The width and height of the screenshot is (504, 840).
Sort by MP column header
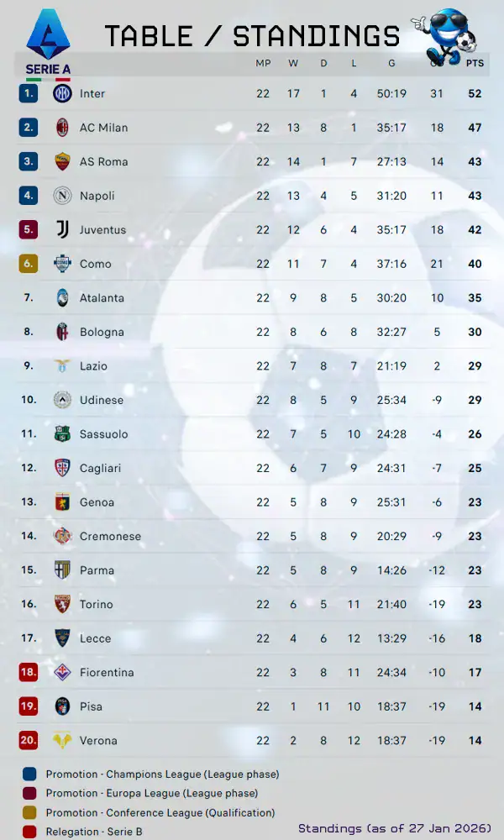[x=263, y=62]
